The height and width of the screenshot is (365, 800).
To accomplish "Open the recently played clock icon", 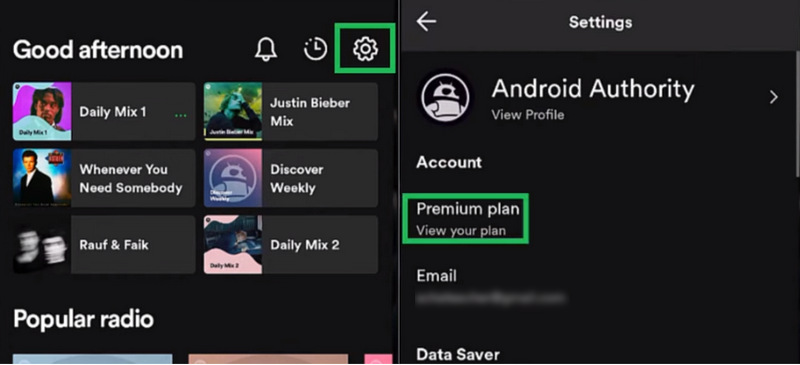I will point(315,50).
